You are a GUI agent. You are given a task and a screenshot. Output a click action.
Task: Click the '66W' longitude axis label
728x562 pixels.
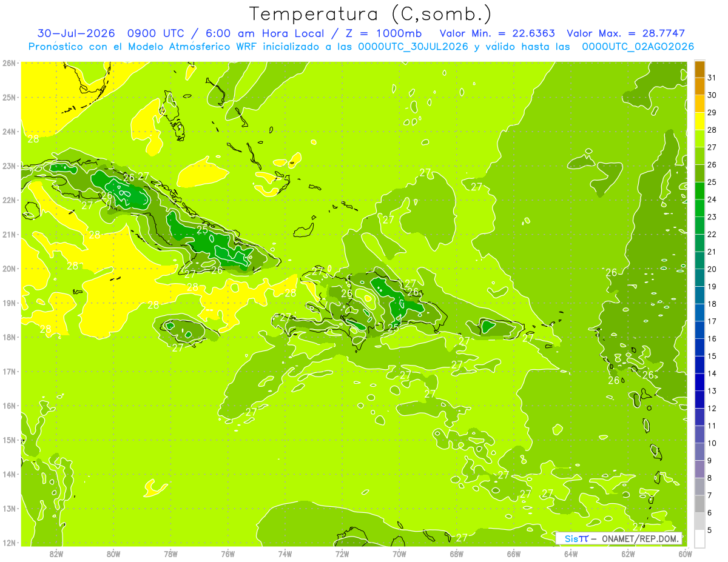tap(514, 554)
